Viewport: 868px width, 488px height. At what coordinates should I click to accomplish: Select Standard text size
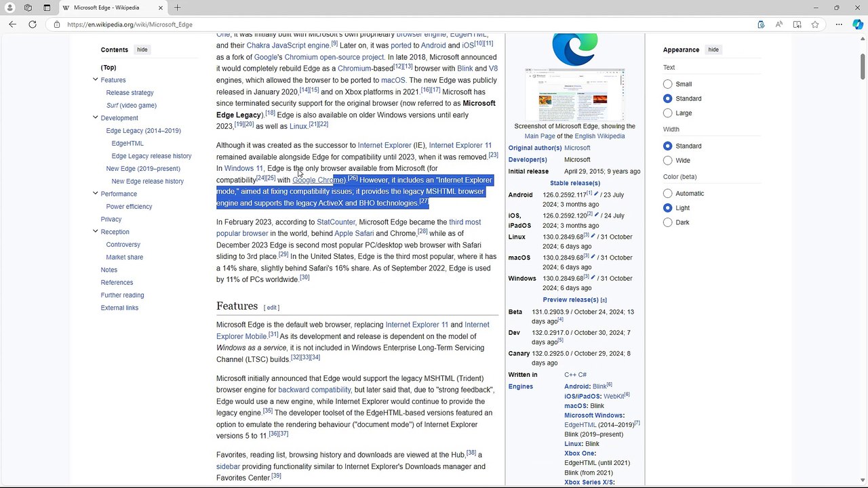[x=668, y=98]
